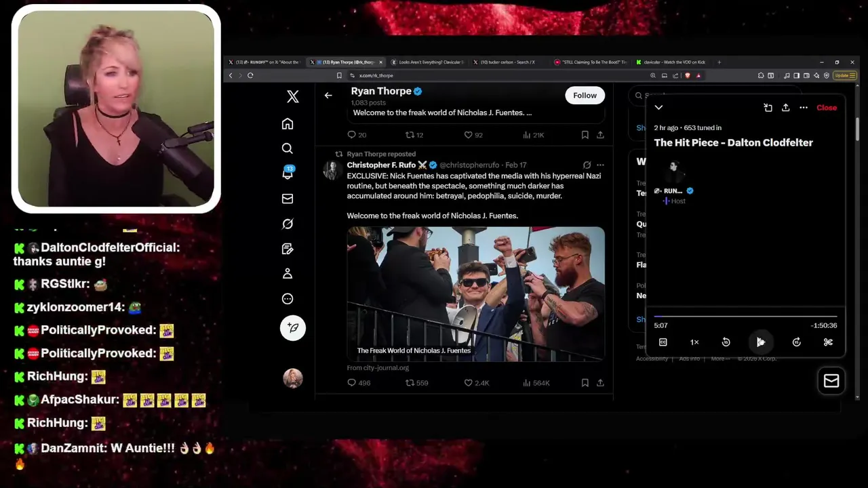Compose a new post with feather button
This screenshot has width=868, height=488.
[293, 328]
